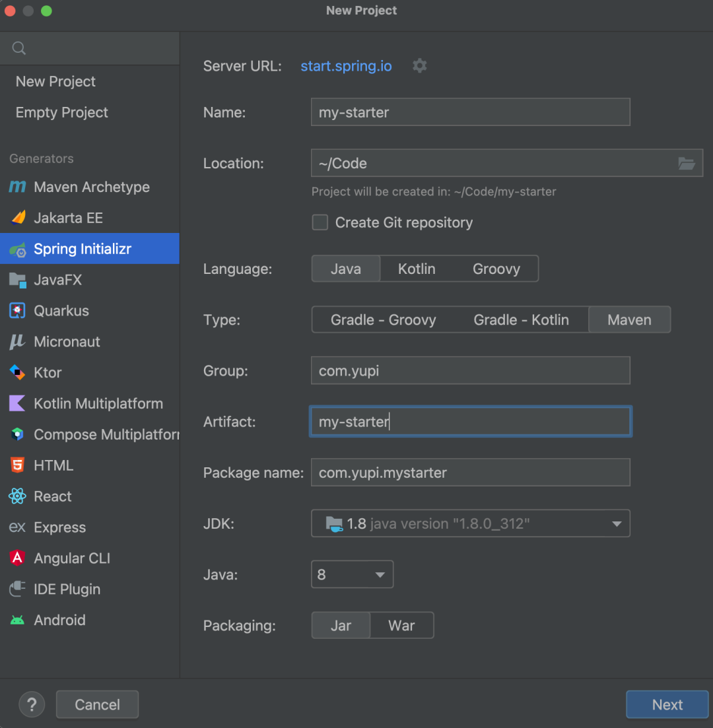Screen dimensions: 713x728
Task: Choose Gradle - Kotlin build type
Action: pyautogui.click(x=521, y=320)
